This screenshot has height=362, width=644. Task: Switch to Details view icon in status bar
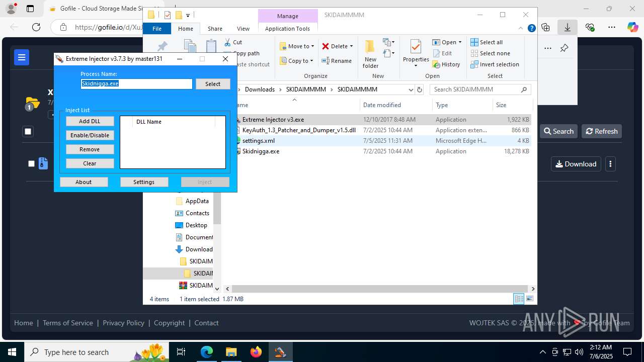pos(518,299)
